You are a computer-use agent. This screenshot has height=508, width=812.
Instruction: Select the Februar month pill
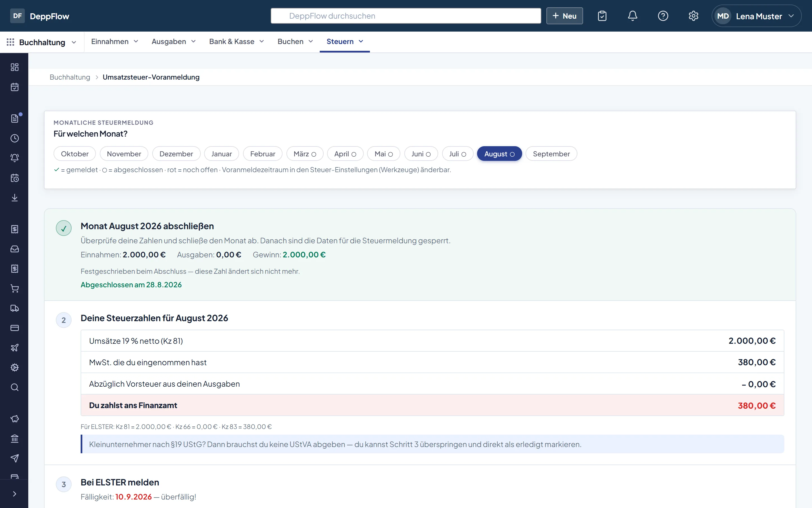coord(263,154)
